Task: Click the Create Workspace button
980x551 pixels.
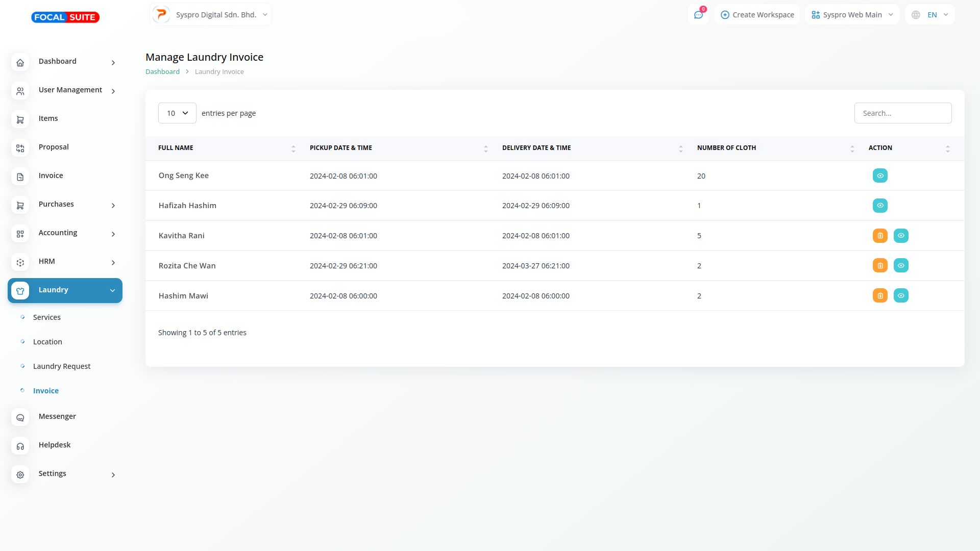Action: [757, 15]
